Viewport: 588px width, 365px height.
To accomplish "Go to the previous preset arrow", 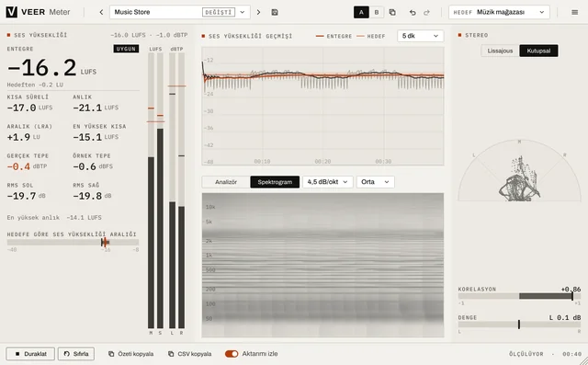I will coord(101,12).
